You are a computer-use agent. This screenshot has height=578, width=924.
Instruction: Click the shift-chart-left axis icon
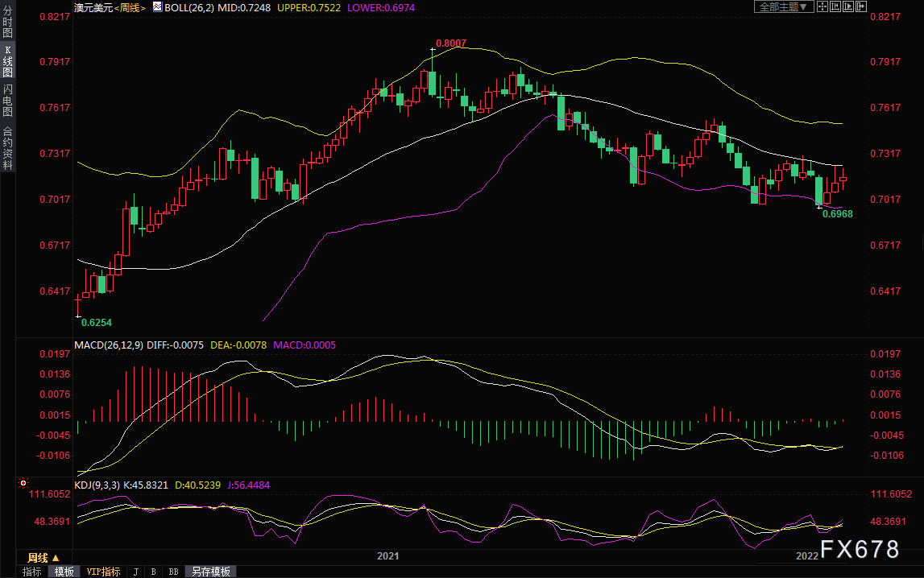click(x=835, y=6)
